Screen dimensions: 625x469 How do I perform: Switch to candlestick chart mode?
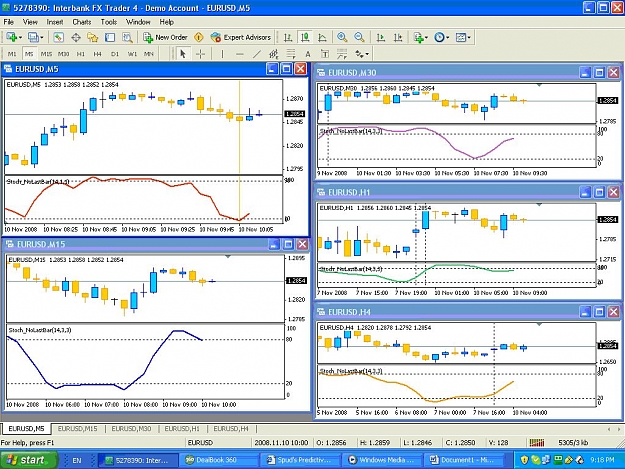[305, 37]
